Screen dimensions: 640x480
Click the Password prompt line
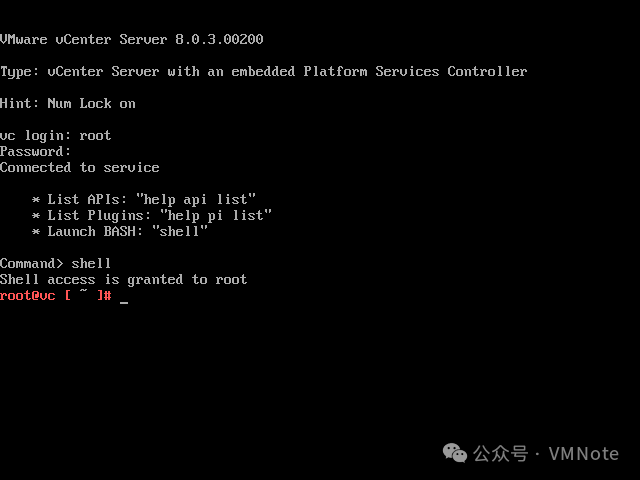pyautogui.click(x=35, y=151)
